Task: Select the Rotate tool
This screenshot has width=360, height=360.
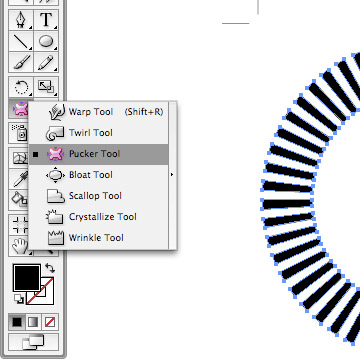Action: click(21, 87)
